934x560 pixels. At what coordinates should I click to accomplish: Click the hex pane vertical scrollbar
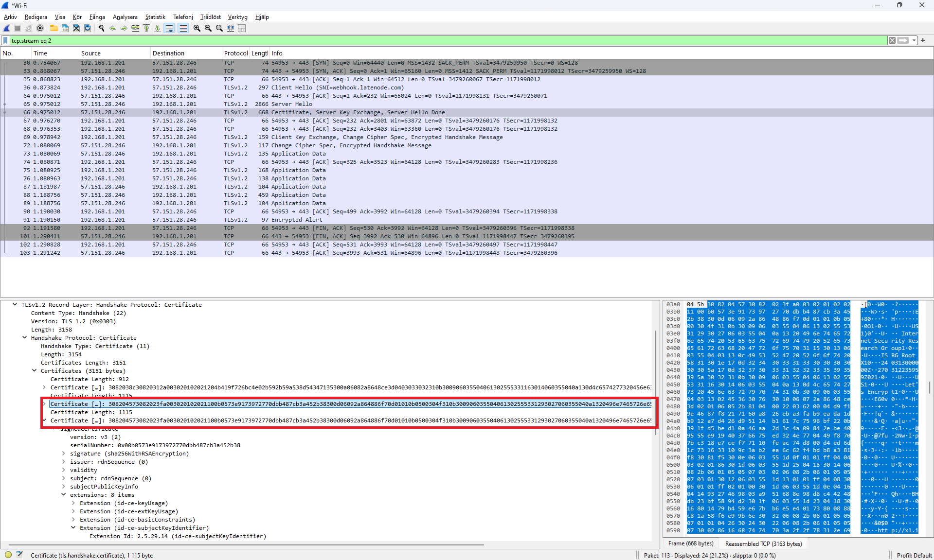(930, 387)
